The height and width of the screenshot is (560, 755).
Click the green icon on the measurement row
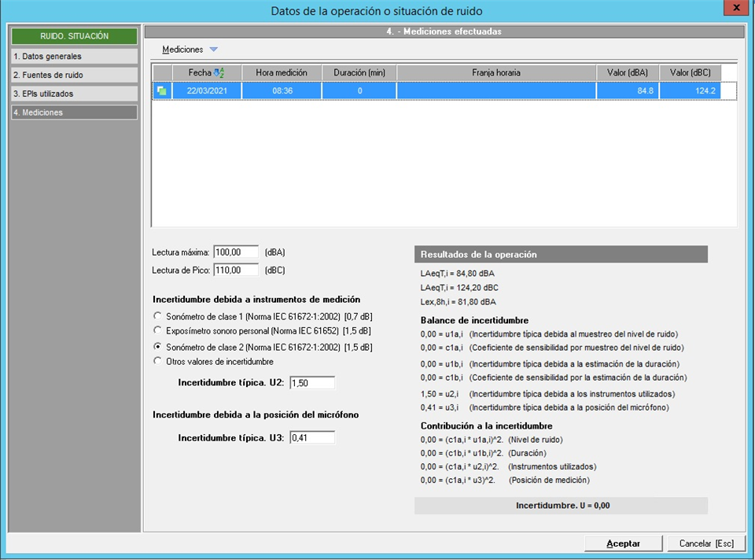[x=160, y=91]
